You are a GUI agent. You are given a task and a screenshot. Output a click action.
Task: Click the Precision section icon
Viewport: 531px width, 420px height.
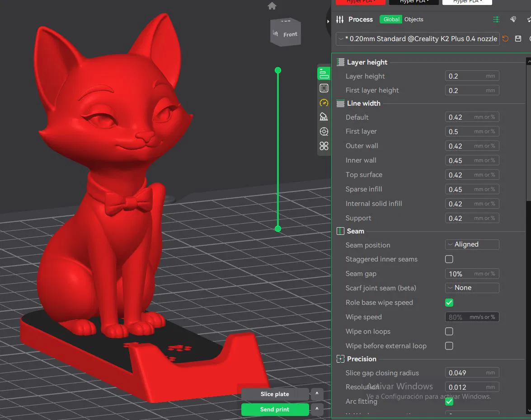point(340,359)
